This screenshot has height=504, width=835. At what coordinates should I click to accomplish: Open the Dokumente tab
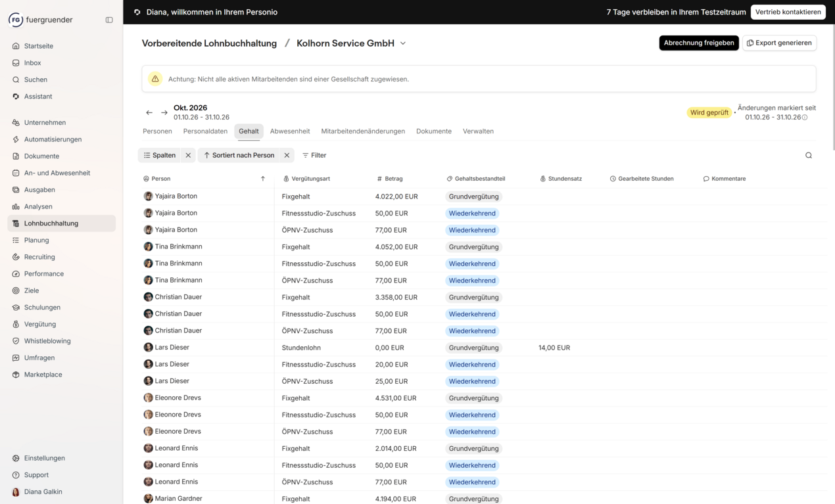434,131
